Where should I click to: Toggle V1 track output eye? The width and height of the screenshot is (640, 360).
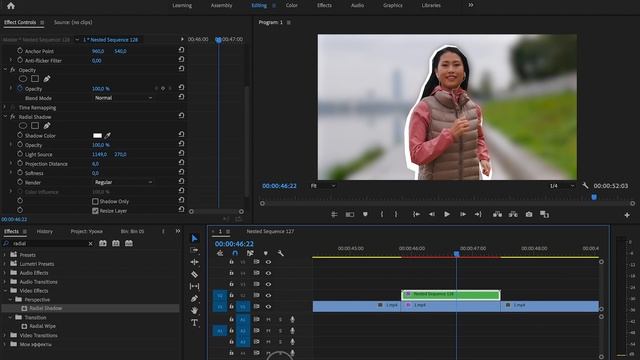click(x=268, y=306)
